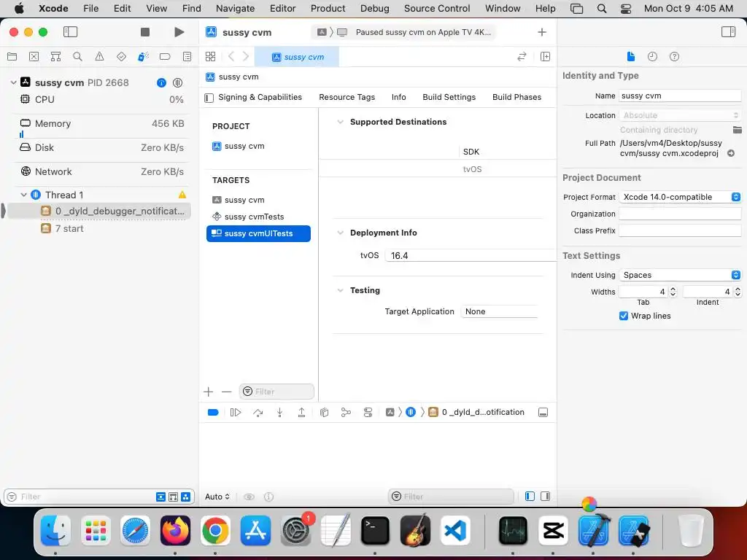The image size is (747, 560).
Task: Step into in debugger
Action: (279, 413)
